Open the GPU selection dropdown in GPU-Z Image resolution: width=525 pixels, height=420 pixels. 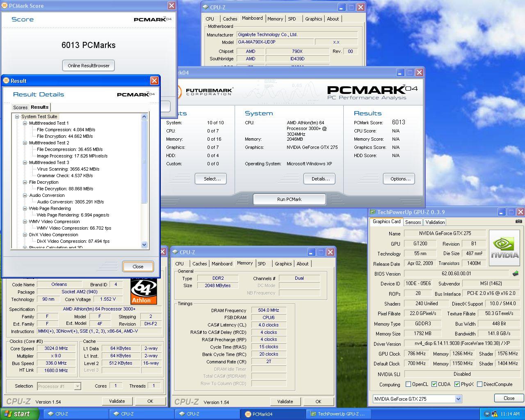pos(458,399)
